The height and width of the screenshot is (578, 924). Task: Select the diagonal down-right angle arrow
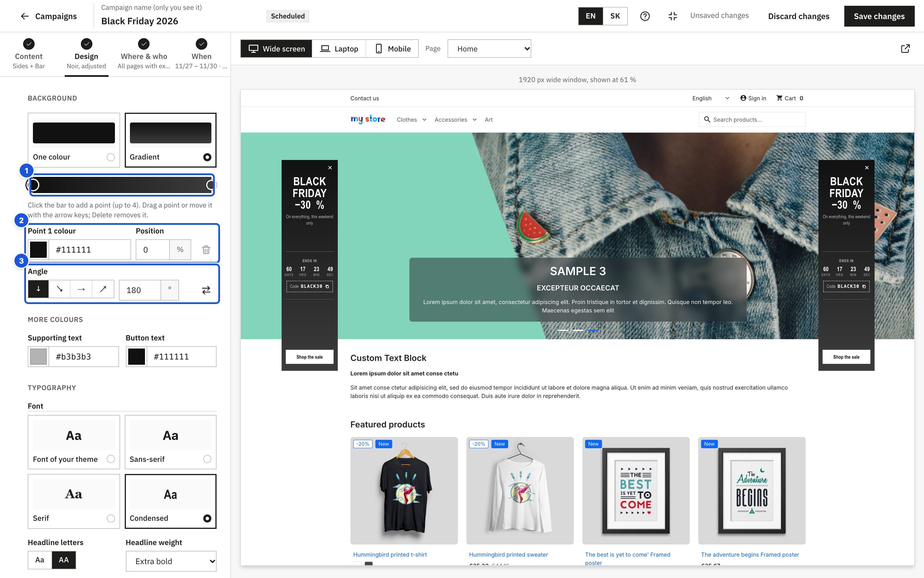click(x=59, y=289)
